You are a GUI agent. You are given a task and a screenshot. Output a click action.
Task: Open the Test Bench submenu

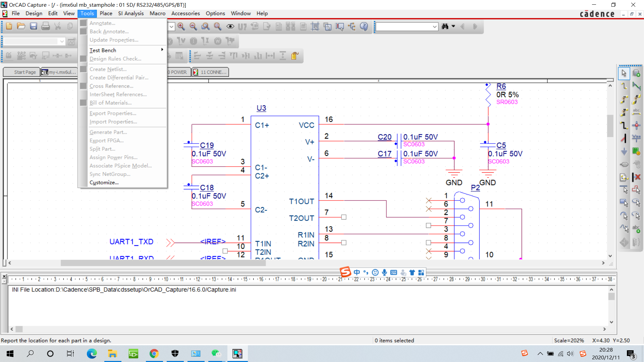(126, 50)
